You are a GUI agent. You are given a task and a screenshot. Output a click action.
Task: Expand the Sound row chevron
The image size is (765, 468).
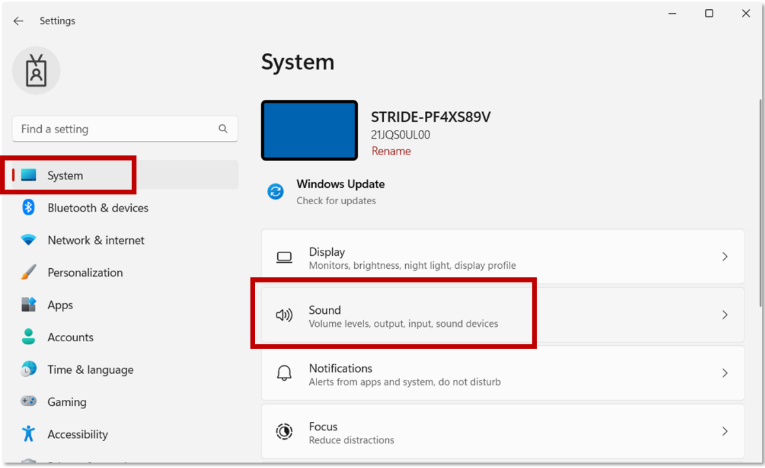[725, 315]
